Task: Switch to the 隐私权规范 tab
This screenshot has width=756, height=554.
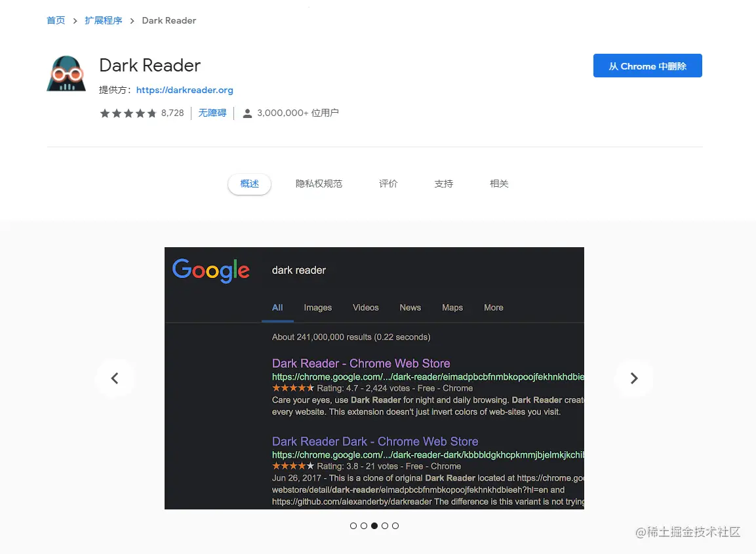Action: [x=319, y=184]
